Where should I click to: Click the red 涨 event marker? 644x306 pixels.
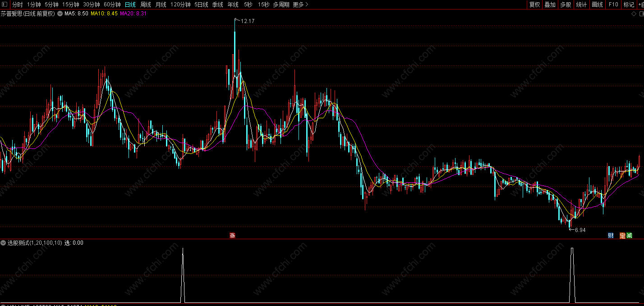tap(232, 235)
